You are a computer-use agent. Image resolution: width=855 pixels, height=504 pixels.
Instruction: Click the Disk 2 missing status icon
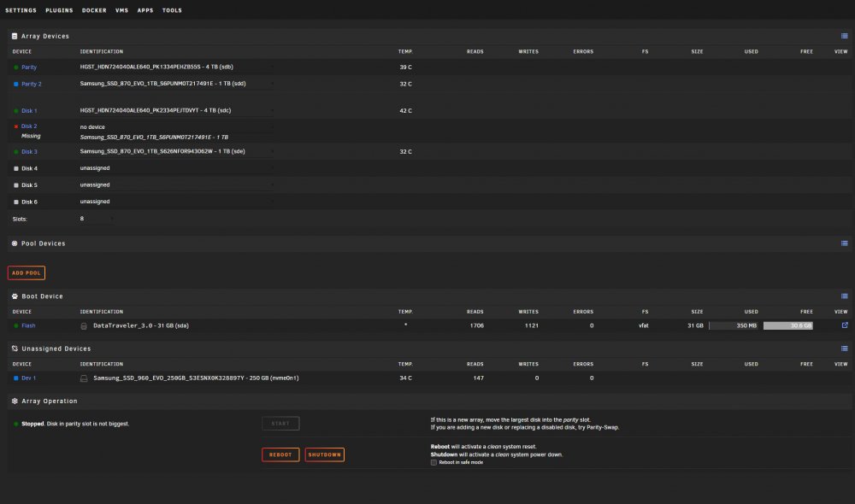point(15,126)
